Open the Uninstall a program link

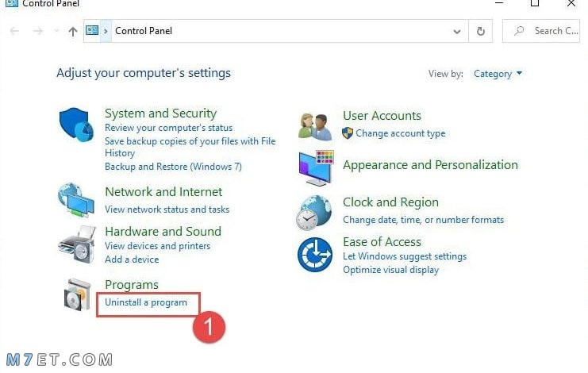146,302
